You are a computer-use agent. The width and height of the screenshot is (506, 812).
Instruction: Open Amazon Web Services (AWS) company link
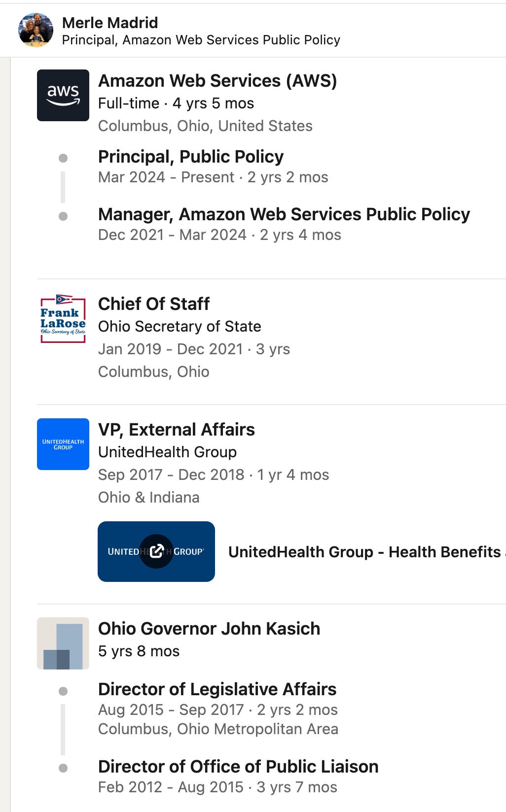[x=217, y=81]
